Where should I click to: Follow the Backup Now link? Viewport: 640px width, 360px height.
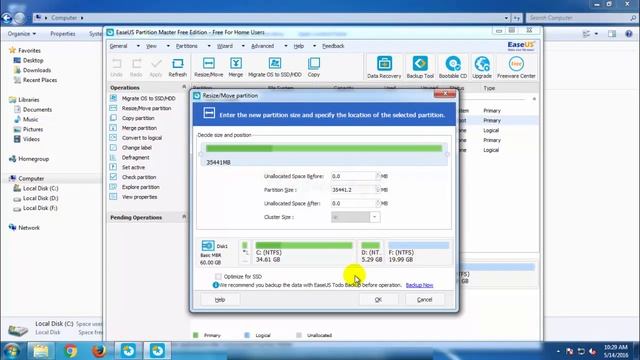[419, 285]
